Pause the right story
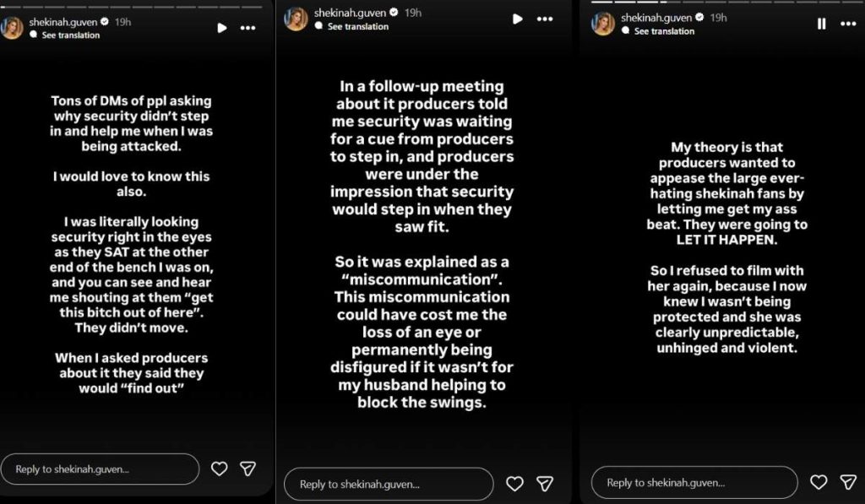Screen dimensions: 865x504 (821, 24)
